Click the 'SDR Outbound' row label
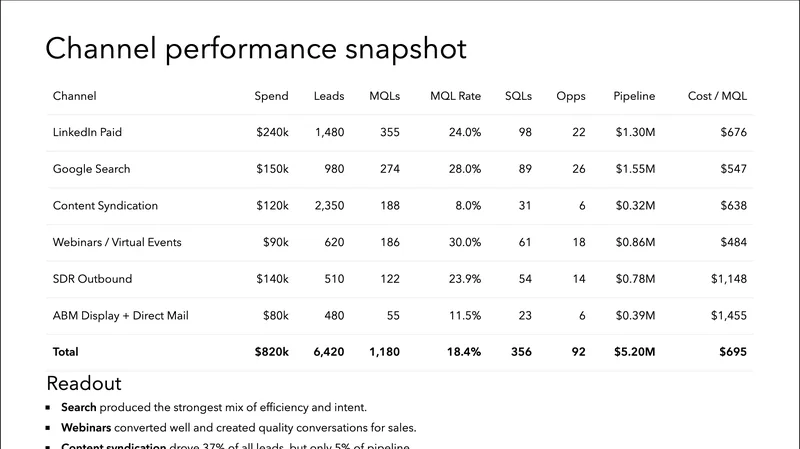This screenshot has width=800, height=449. pos(92,279)
